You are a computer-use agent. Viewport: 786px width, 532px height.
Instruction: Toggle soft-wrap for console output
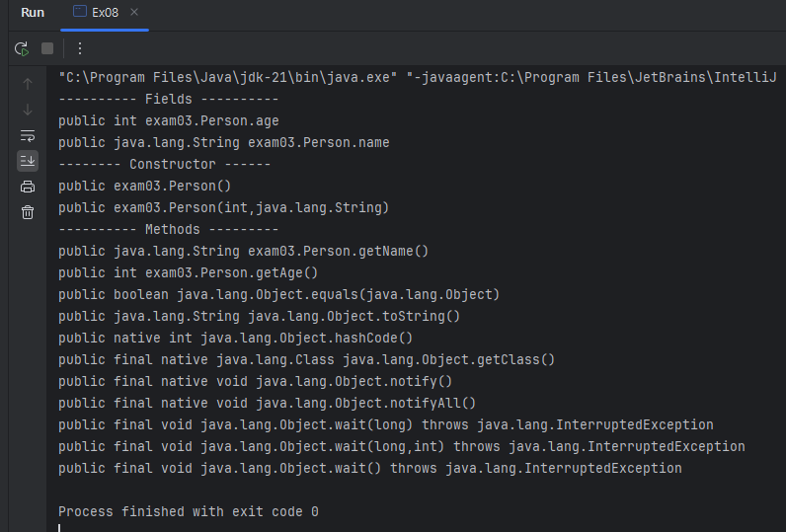(x=28, y=135)
